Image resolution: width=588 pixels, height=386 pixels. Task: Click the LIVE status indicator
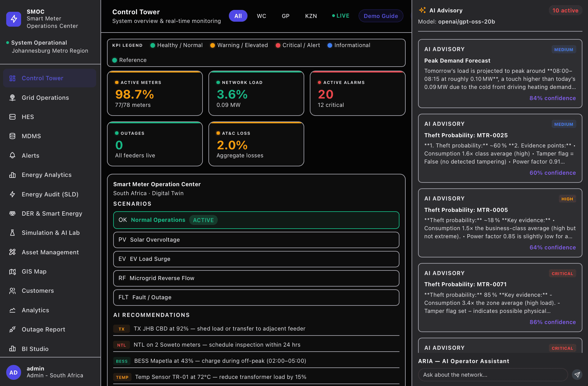coord(341,16)
